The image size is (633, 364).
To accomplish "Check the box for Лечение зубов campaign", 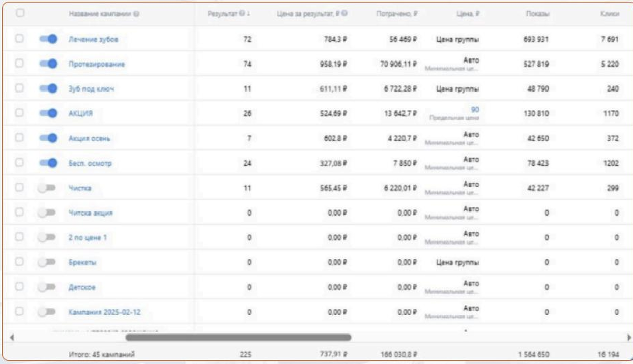I will (x=20, y=39).
